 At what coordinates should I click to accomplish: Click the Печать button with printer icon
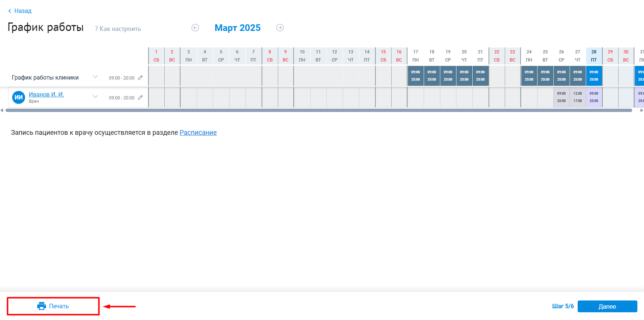pyautogui.click(x=53, y=306)
